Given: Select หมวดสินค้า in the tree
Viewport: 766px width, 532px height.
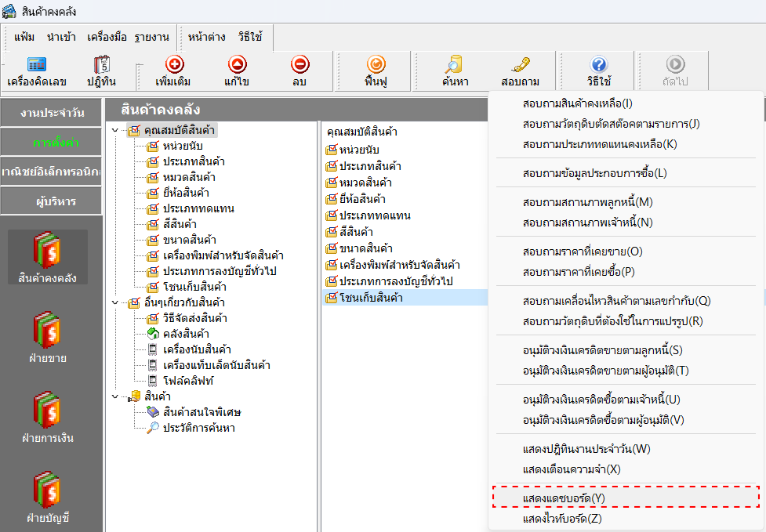Looking at the screenshot, I should 189,177.
